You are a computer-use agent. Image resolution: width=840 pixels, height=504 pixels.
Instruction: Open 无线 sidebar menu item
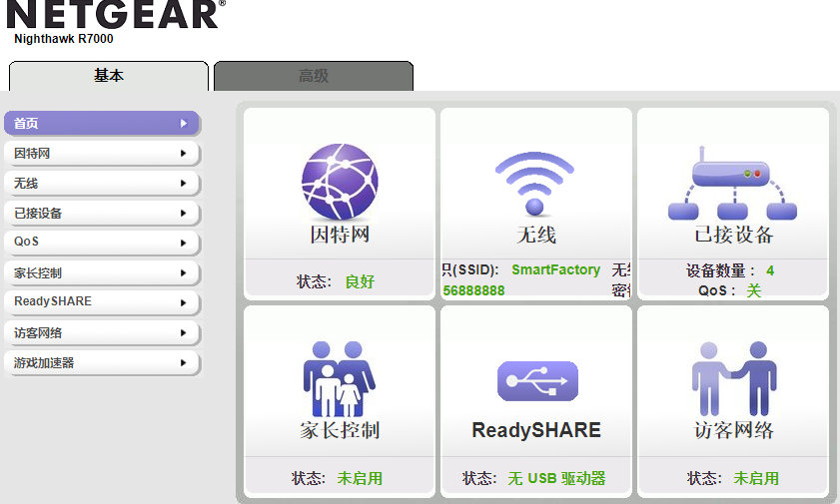pyautogui.click(x=102, y=184)
